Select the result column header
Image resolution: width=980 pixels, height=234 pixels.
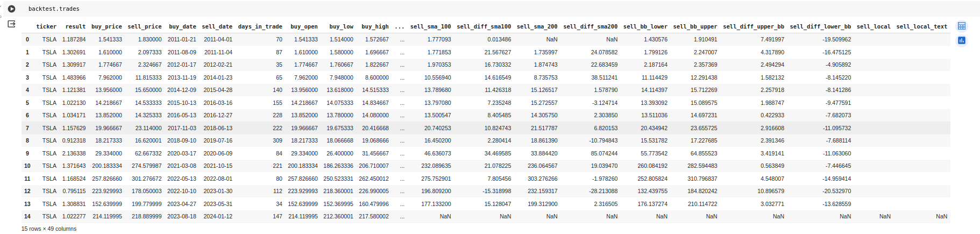75,26
